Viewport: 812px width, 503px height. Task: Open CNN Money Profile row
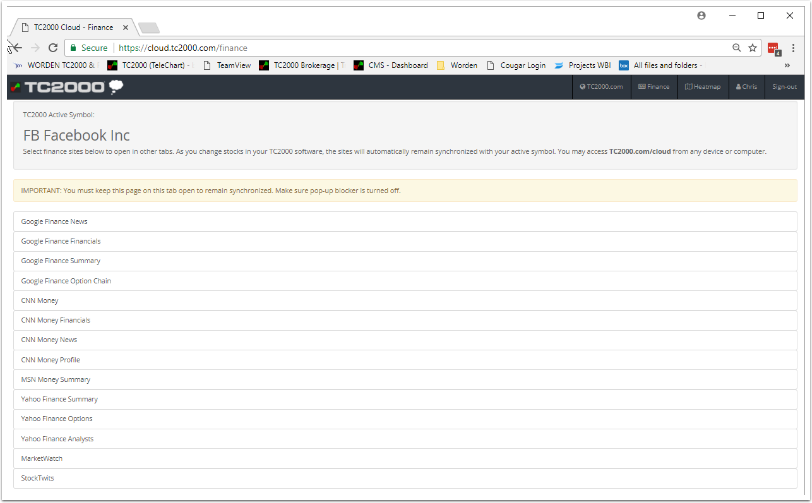pyautogui.click(x=405, y=360)
